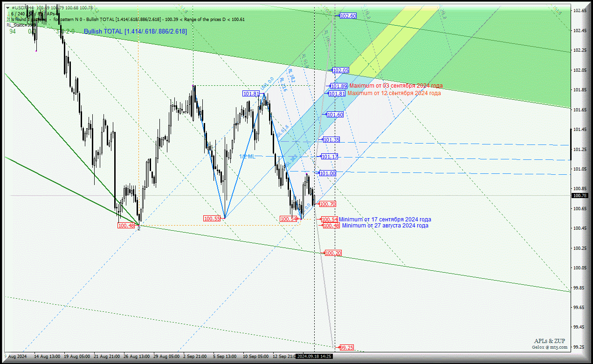Click the Minimum от 27 августа label
The height and width of the screenshot is (364, 593).
[385, 226]
